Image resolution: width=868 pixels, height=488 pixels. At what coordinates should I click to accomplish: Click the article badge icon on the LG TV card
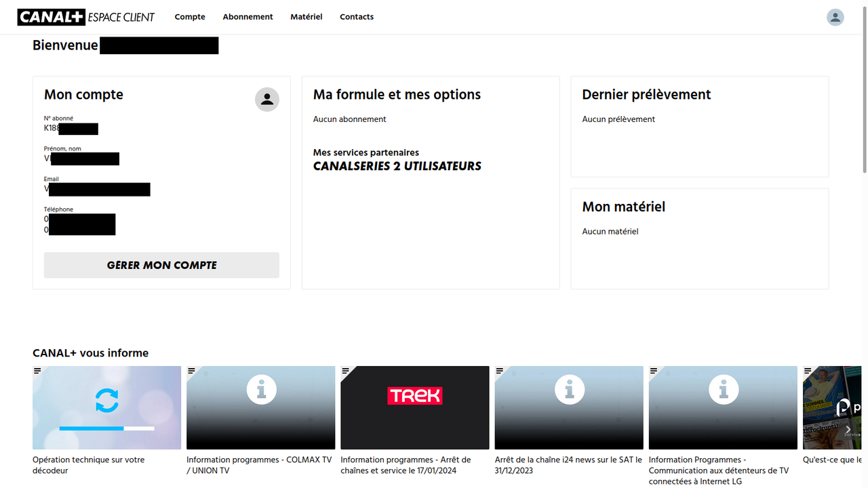tap(654, 371)
